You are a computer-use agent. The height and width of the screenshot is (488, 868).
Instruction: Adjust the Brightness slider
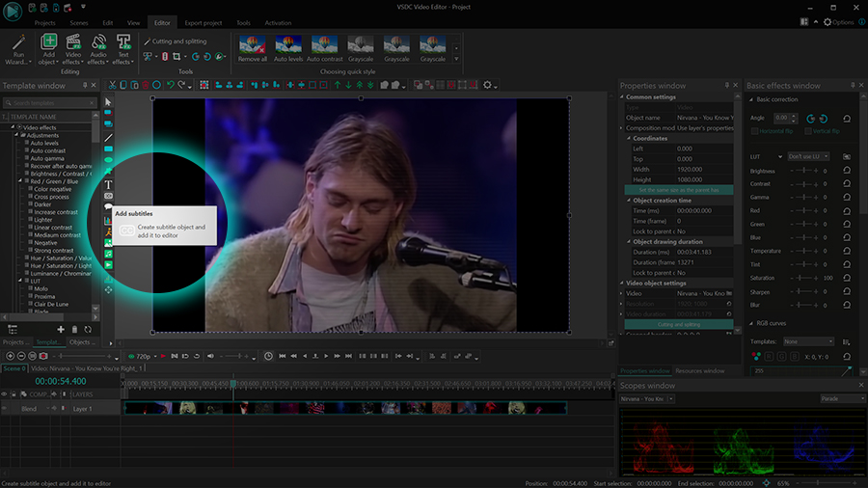tap(803, 171)
